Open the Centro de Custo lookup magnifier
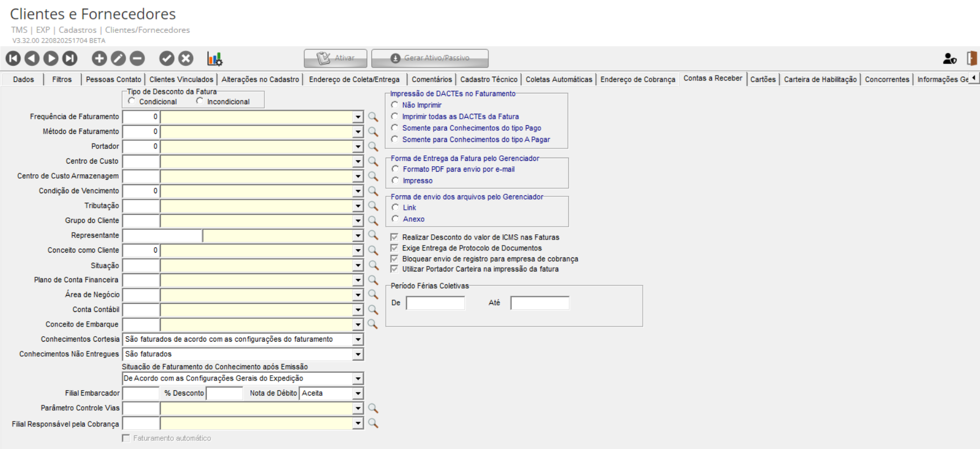The width and height of the screenshot is (980, 449). click(373, 161)
